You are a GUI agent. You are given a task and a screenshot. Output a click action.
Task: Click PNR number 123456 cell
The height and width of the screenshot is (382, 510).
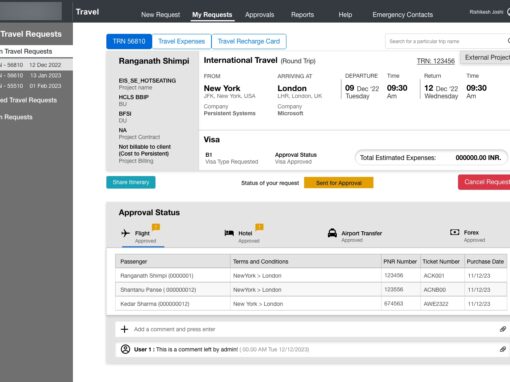point(401,276)
